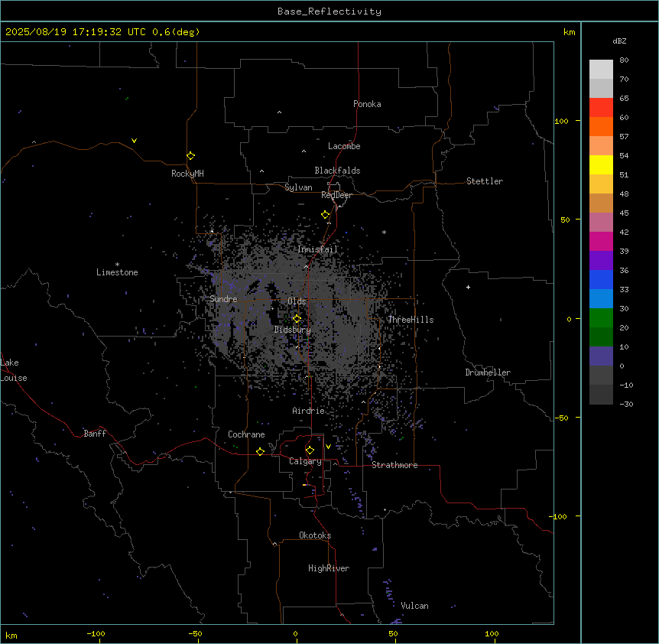
Task: Click the light blue swatch above 30 label
Action: (601, 298)
